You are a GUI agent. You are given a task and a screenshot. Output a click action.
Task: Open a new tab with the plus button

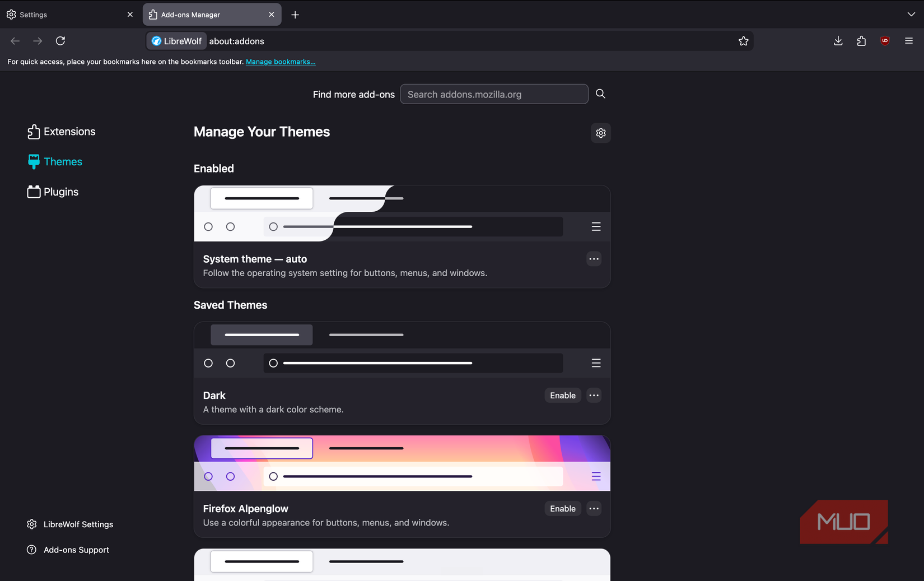click(295, 15)
